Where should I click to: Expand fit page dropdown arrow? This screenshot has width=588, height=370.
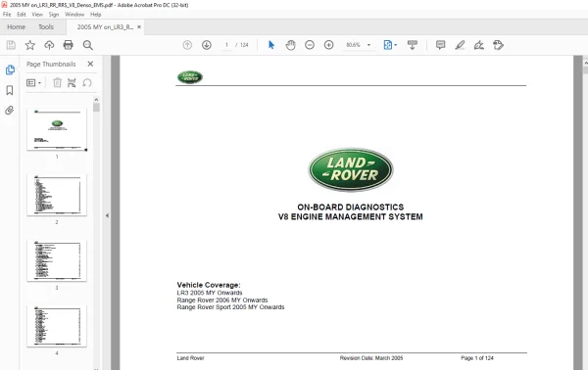[396, 45]
